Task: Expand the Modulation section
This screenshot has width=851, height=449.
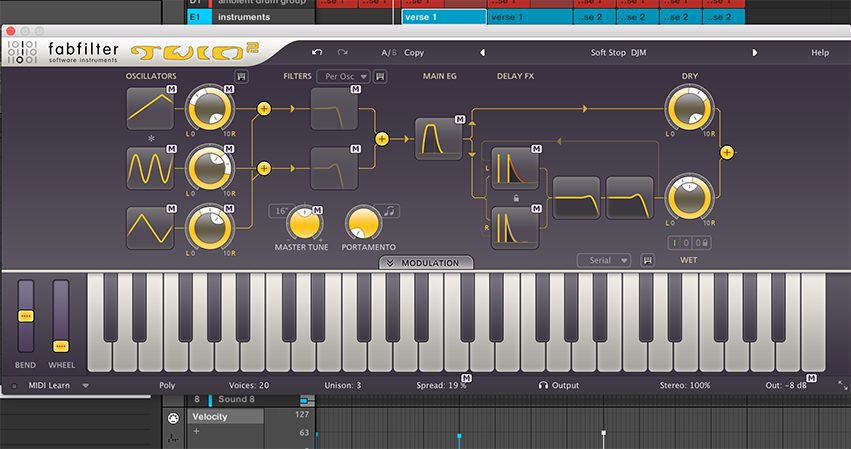Action: pos(425,263)
